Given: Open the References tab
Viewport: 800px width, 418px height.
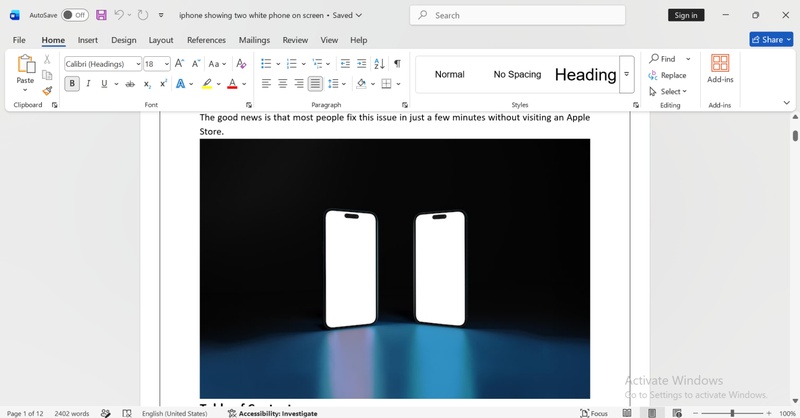Looking at the screenshot, I should pyautogui.click(x=206, y=40).
